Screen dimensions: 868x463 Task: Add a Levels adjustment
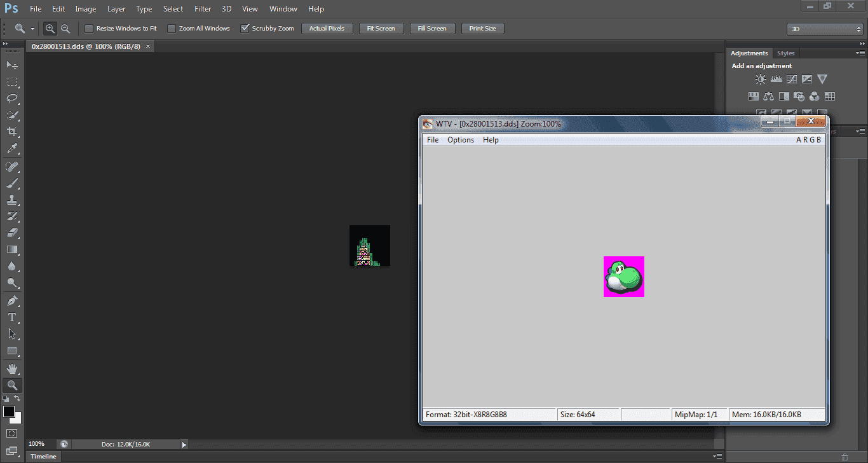click(x=776, y=79)
